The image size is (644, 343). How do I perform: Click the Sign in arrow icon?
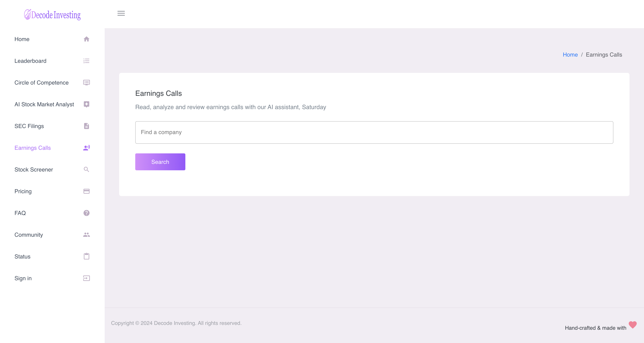[x=87, y=278]
